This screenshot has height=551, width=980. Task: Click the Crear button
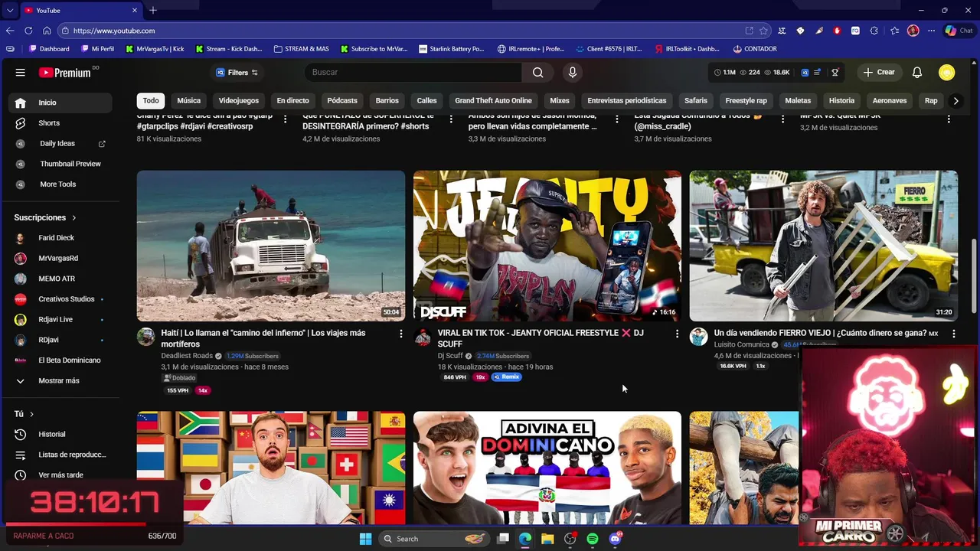click(x=879, y=72)
